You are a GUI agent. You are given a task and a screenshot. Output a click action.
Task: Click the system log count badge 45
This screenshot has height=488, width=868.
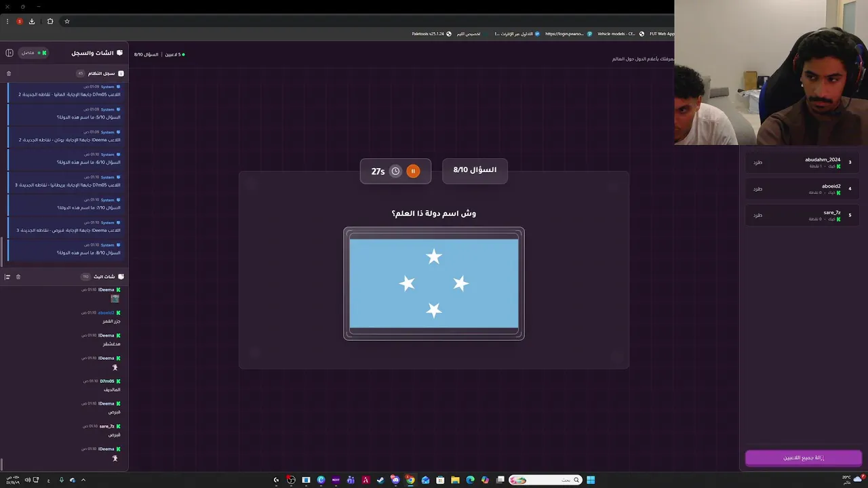click(x=80, y=73)
